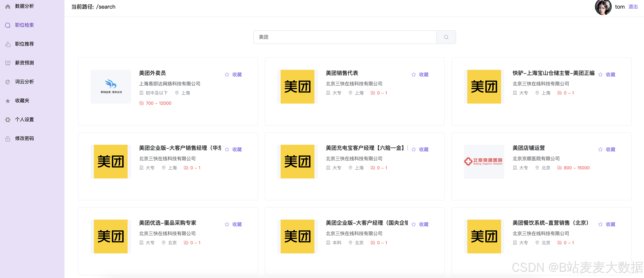Go to 职位推荐 page
This screenshot has height=278, width=644.
[24, 44]
